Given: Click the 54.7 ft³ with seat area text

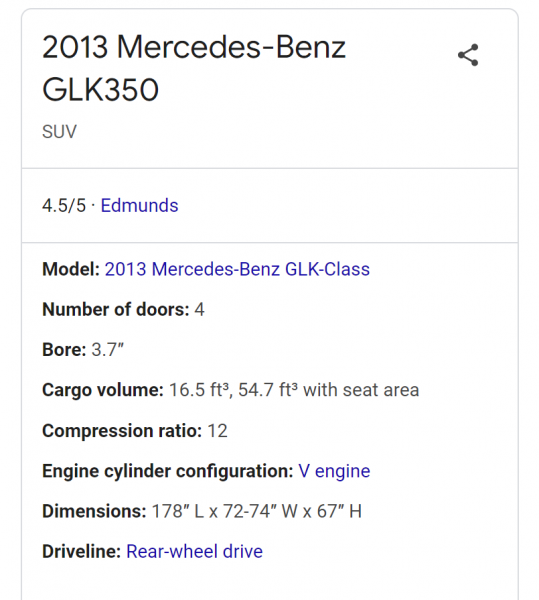Looking at the screenshot, I should click(x=329, y=390).
